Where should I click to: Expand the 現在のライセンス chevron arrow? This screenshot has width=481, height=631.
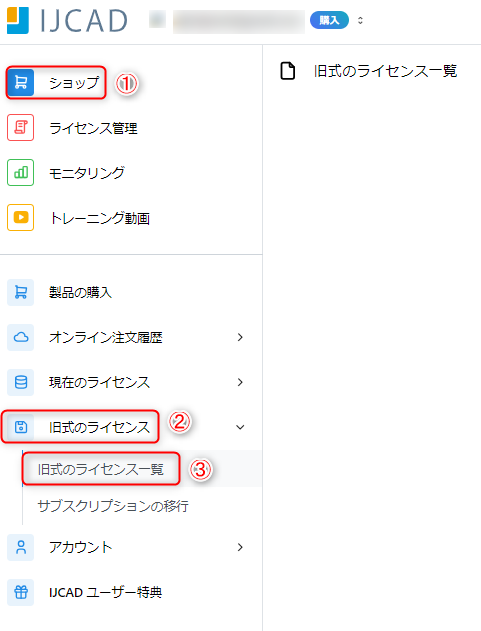point(240,382)
